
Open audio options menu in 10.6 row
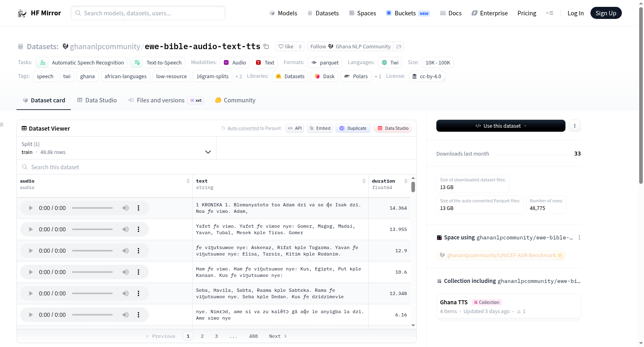coord(138,272)
